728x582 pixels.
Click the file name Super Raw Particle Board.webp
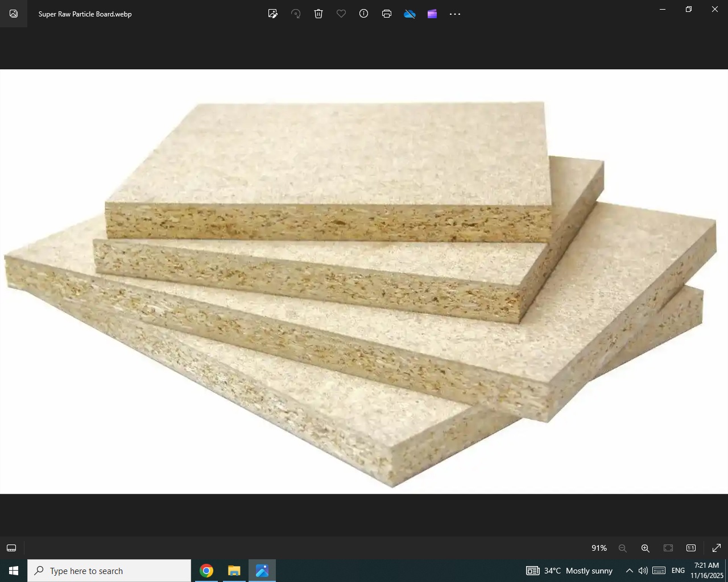[85, 14]
